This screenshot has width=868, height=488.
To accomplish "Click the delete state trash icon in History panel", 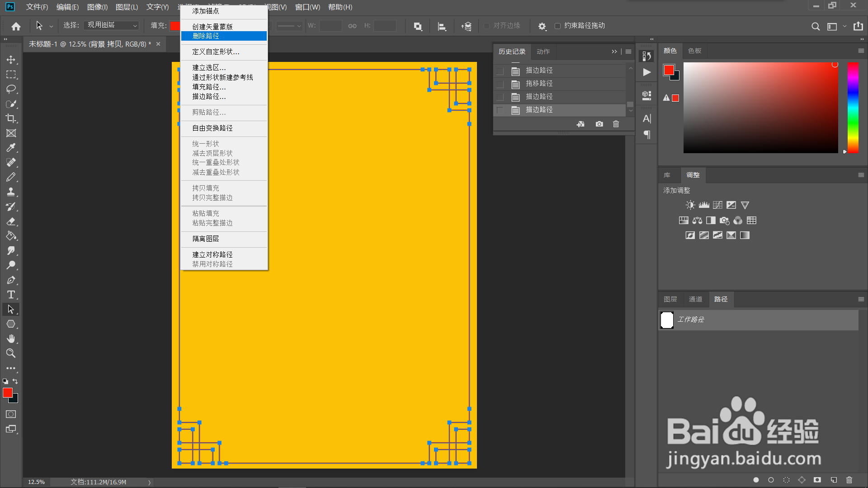I will tap(616, 124).
